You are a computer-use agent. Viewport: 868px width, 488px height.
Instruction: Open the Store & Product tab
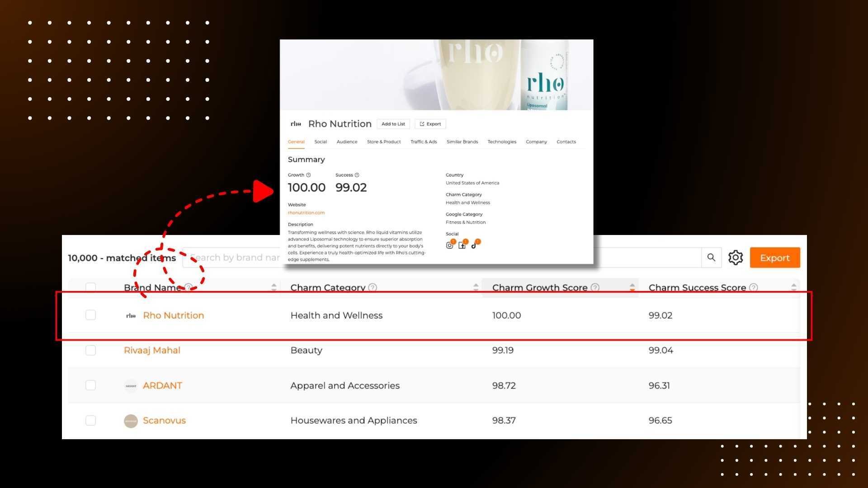coord(384,142)
